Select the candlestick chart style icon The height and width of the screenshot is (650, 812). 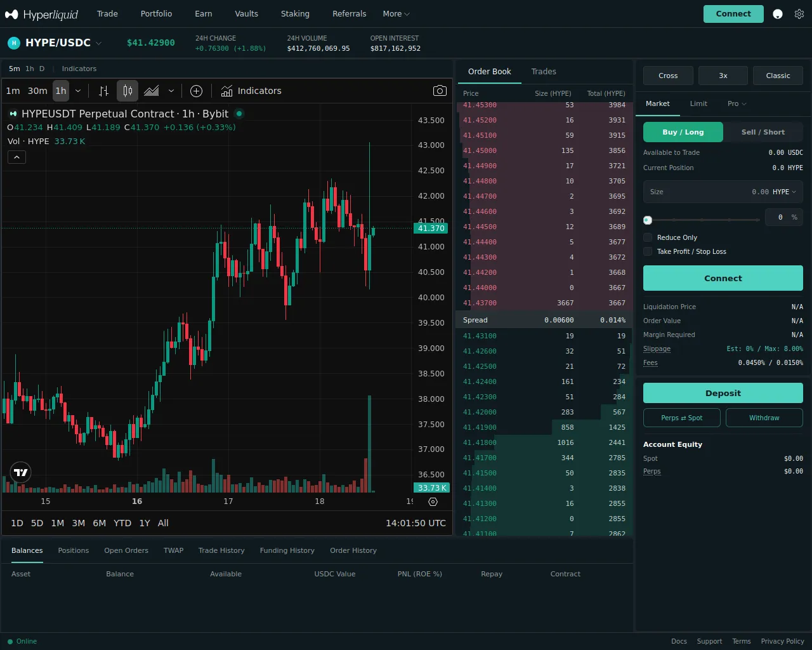pos(128,91)
